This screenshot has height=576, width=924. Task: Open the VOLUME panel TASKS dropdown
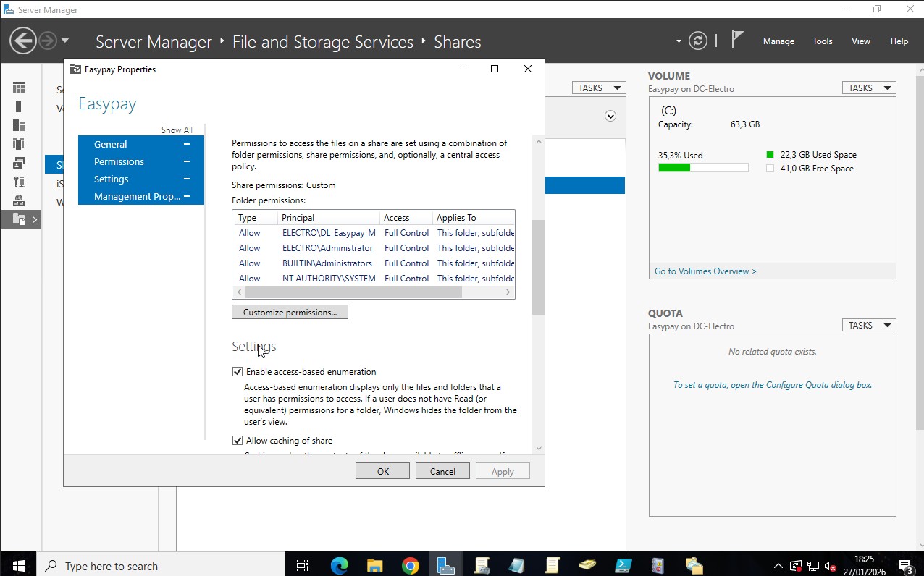pyautogui.click(x=868, y=88)
